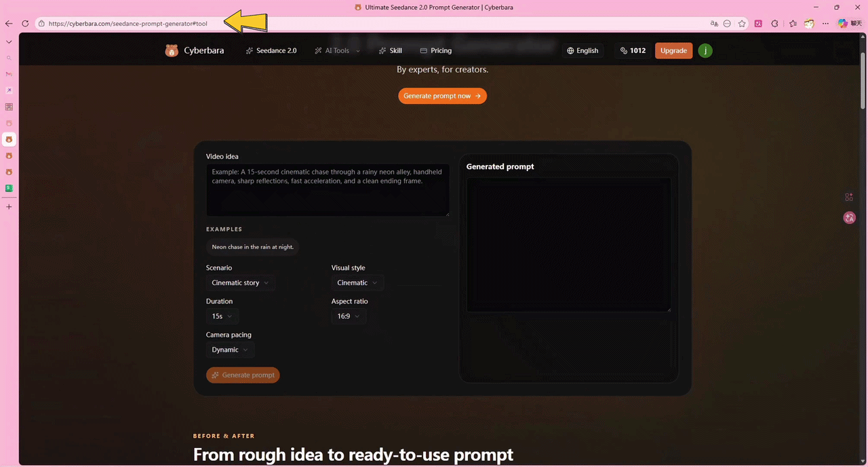Image resolution: width=868 pixels, height=467 pixels.
Task: Switch to the green spreadsheet tab in sidebar
Action: tap(9, 188)
